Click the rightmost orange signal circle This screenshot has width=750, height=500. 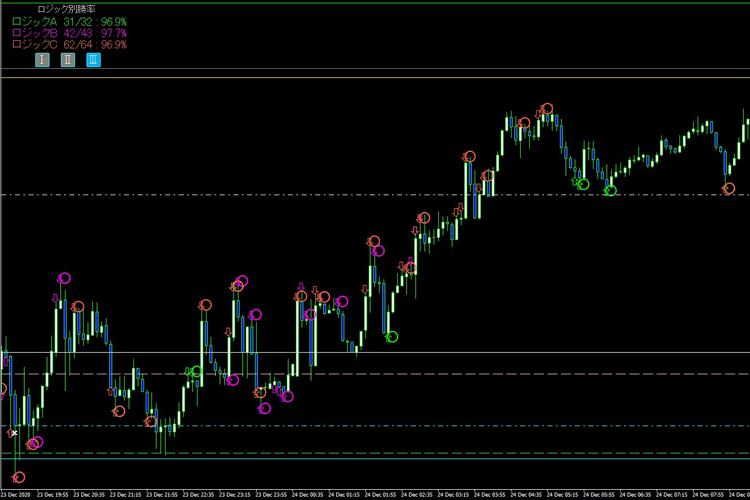[729, 188]
